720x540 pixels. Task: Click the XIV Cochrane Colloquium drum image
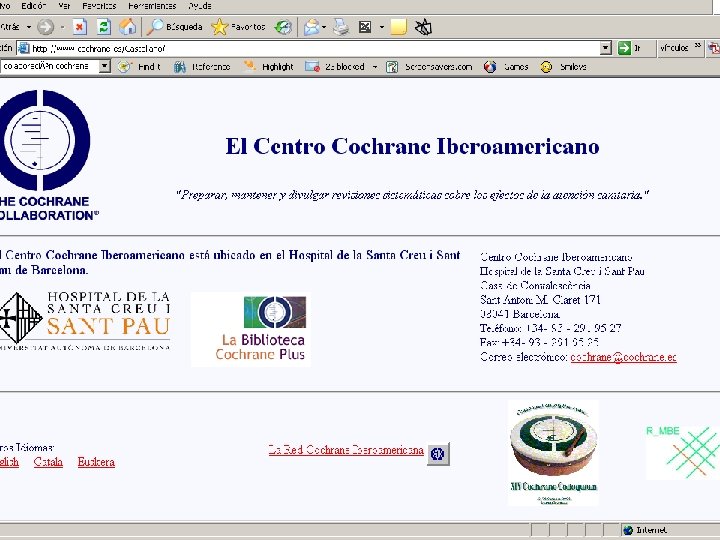point(553,453)
